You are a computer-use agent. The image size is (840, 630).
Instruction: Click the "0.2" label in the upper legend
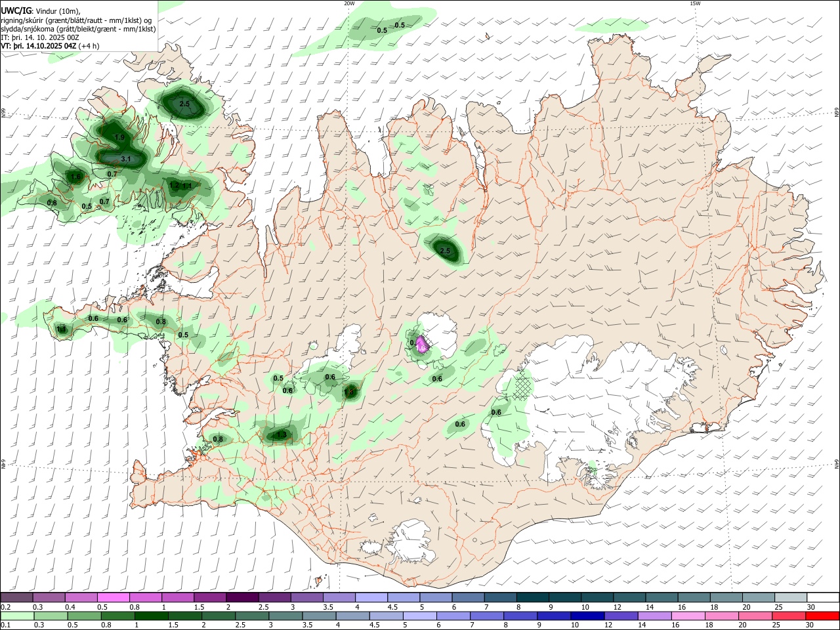click(x=5, y=607)
